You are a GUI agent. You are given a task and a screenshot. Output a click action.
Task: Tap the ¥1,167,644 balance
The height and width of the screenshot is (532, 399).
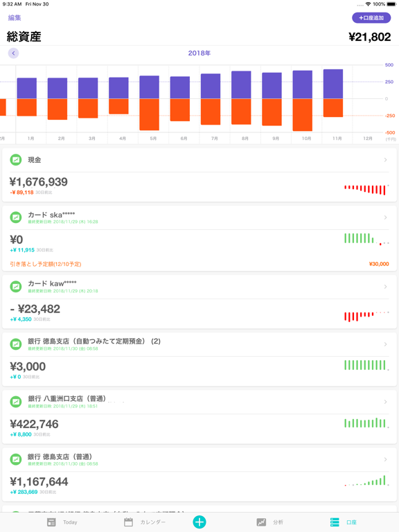pyautogui.click(x=39, y=482)
